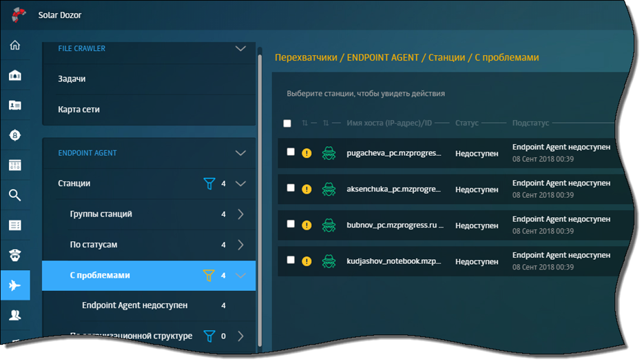
Task: Check the kudjashov_notebook station checkbox
Action: click(291, 260)
